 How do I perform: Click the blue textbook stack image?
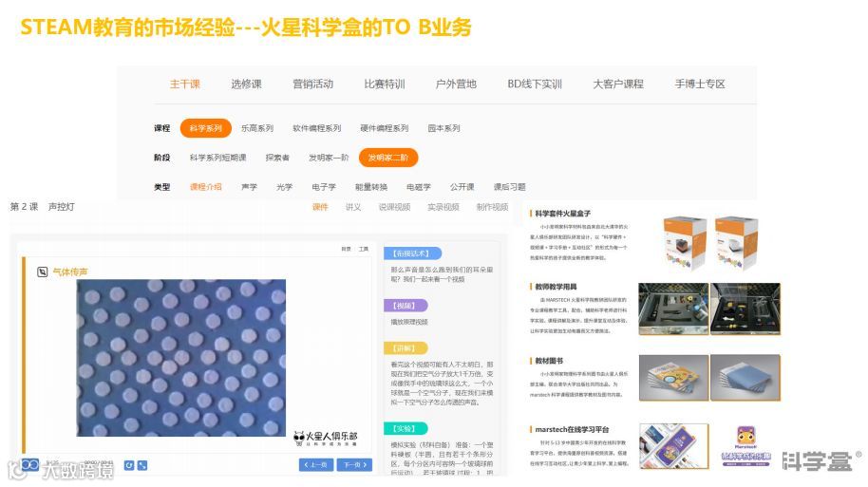point(745,378)
